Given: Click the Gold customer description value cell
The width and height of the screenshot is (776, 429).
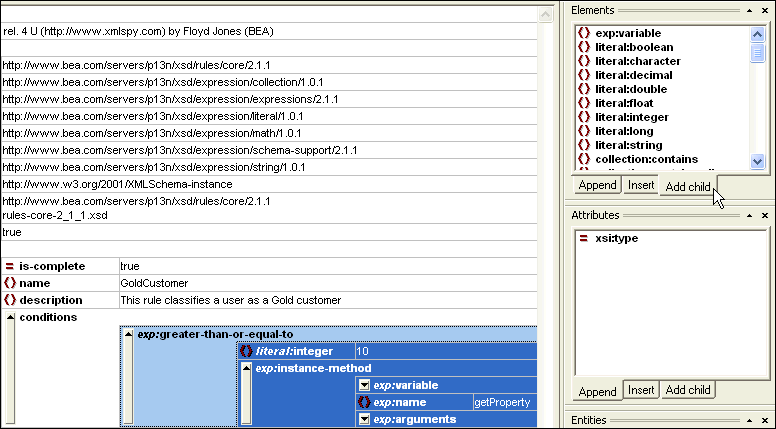Looking at the screenshot, I should (x=328, y=300).
